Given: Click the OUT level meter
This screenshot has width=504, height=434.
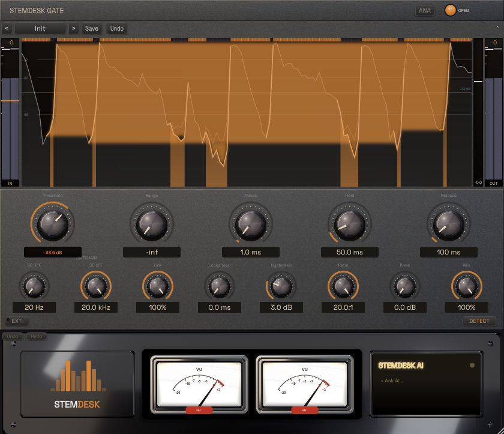Looking at the screenshot, I should pos(493,112).
